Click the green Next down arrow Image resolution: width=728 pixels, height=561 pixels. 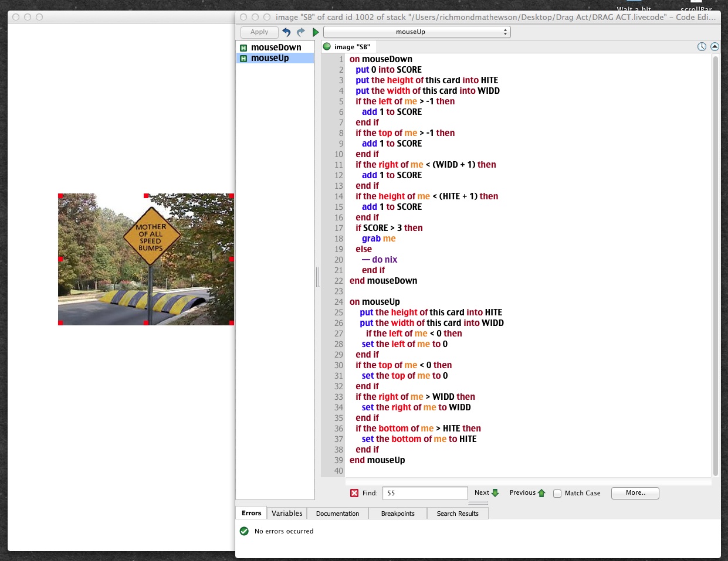coord(495,493)
